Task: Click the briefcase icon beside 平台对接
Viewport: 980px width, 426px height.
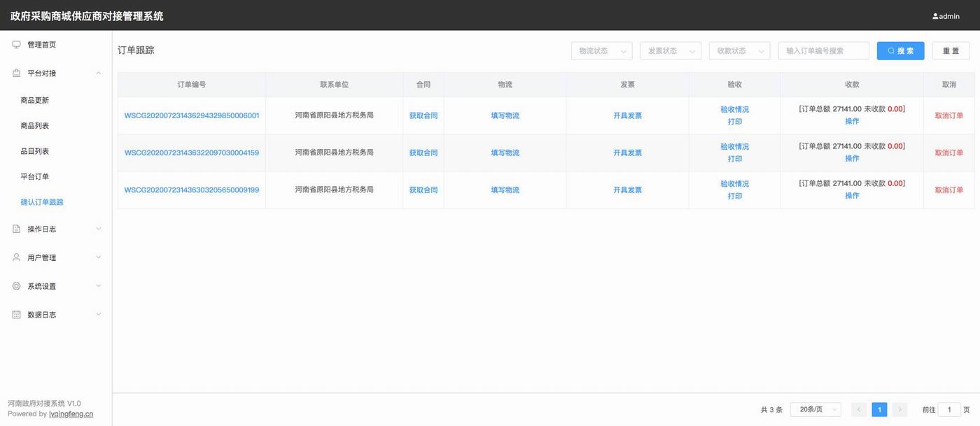Action: pyautogui.click(x=16, y=73)
